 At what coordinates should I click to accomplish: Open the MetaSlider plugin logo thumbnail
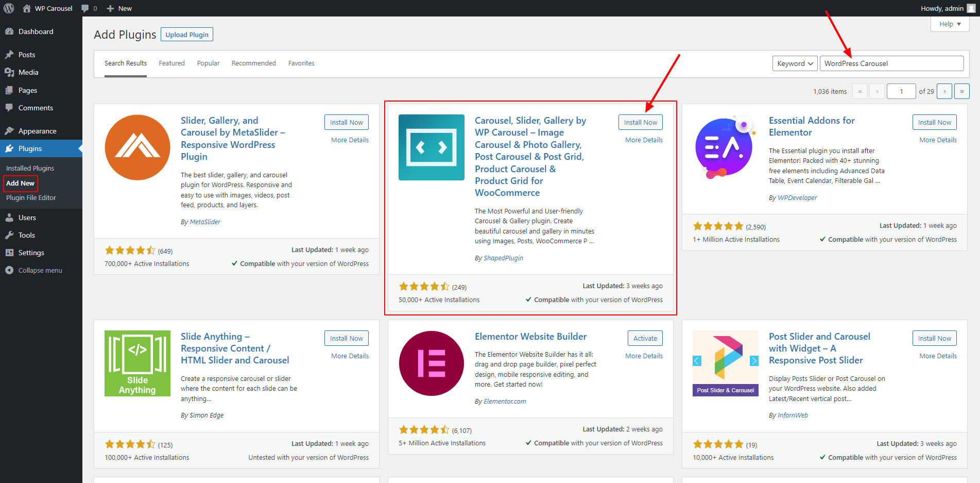click(x=137, y=147)
